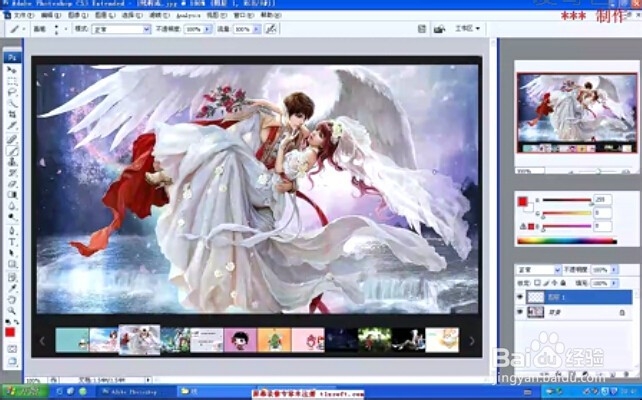Select the Path Selection tool

pyautogui.click(x=12, y=253)
